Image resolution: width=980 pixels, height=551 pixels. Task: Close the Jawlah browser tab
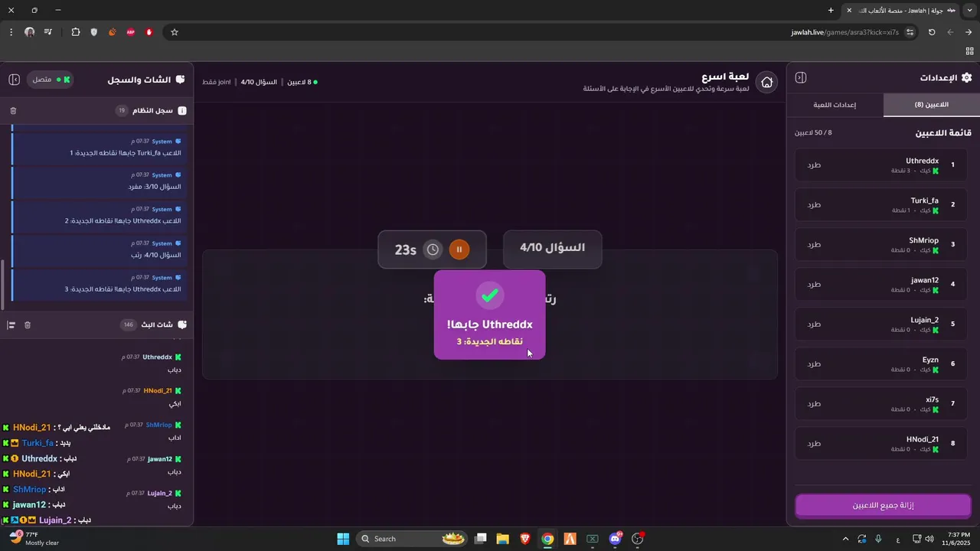click(849, 10)
